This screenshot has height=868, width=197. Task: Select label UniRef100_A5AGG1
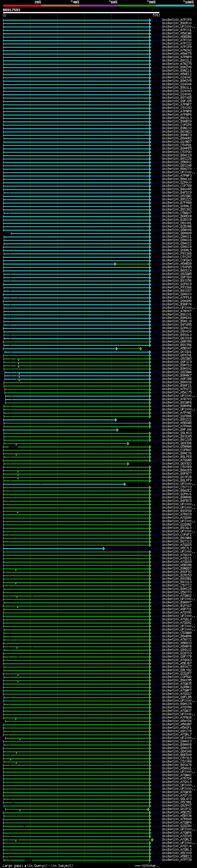(177, 768)
